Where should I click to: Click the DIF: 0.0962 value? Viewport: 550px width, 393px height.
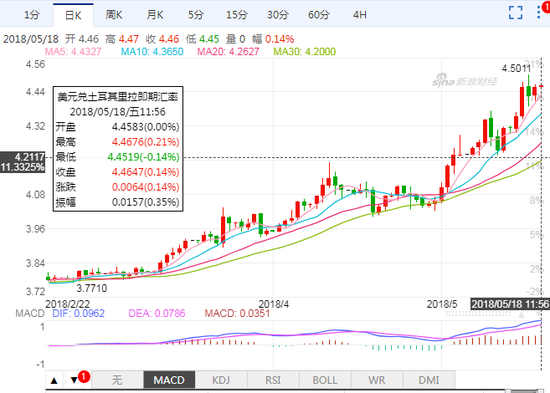[78, 313]
